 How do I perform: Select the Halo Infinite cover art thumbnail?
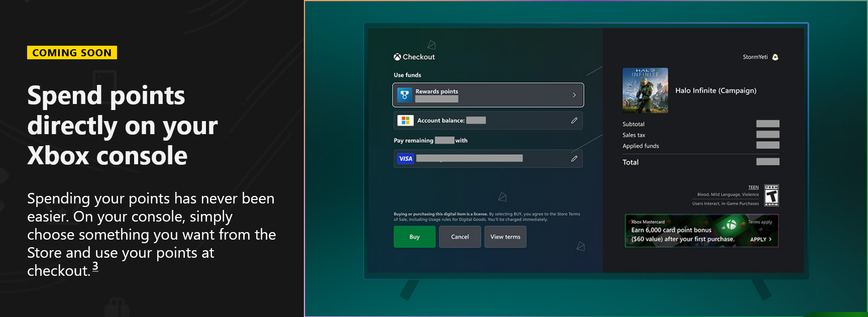tap(645, 90)
